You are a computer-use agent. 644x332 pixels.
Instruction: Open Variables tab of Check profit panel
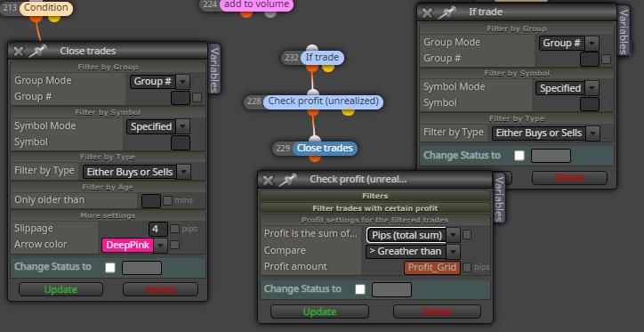click(x=499, y=198)
